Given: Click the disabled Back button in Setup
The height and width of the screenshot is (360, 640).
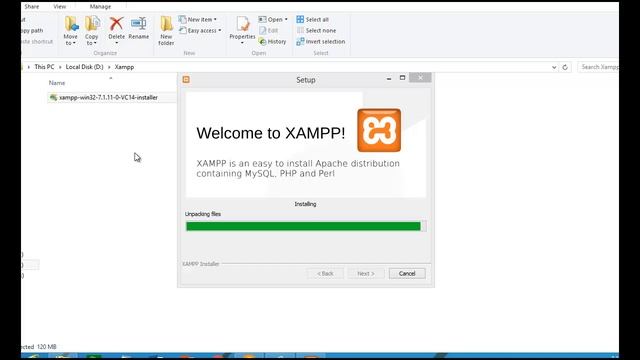Looking at the screenshot, I should coord(325,273).
